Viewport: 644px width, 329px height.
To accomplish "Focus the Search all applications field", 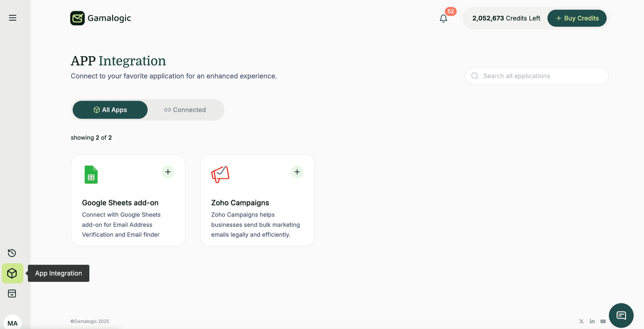I will pos(536,76).
